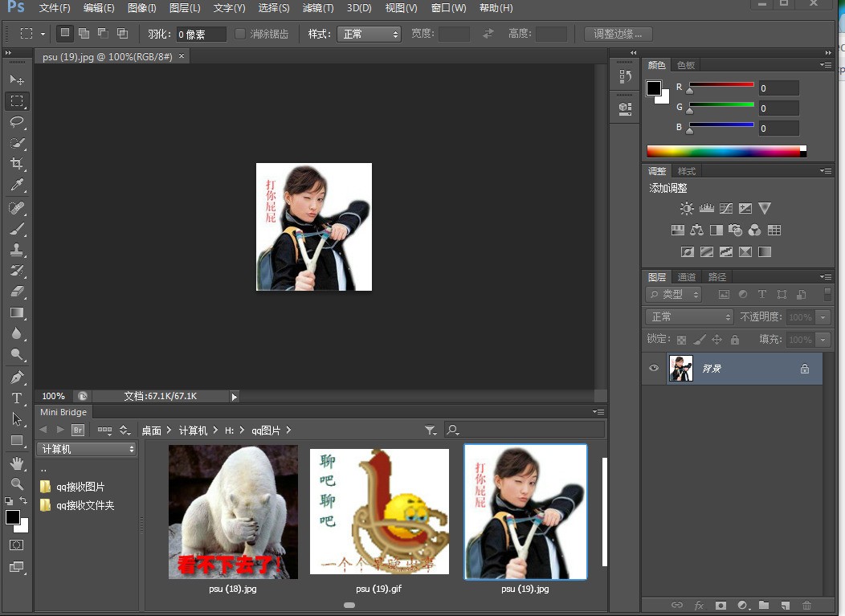Select the Crop tool
Image resolution: width=845 pixels, height=616 pixels.
click(x=17, y=164)
